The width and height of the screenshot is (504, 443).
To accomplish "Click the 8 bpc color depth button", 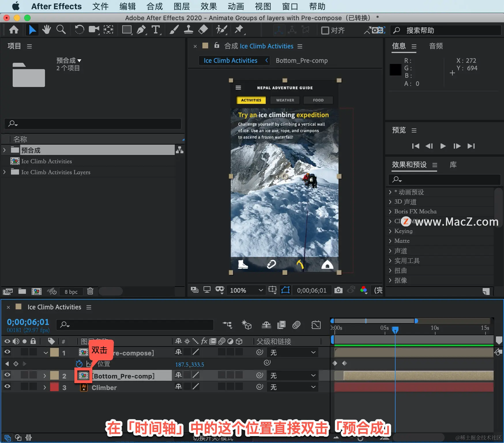I will pyautogui.click(x=71, y=291).
